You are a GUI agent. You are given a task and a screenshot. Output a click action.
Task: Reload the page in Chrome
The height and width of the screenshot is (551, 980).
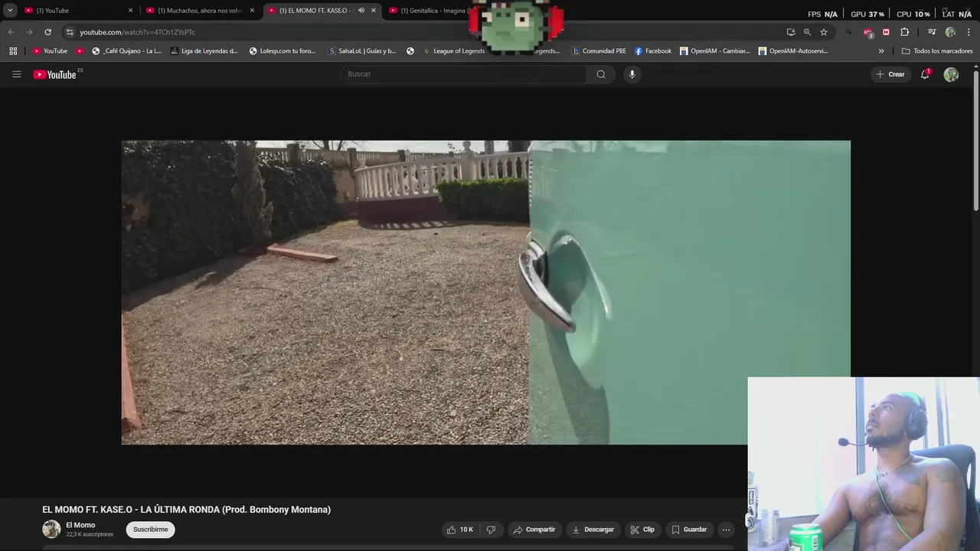(47, 32)
